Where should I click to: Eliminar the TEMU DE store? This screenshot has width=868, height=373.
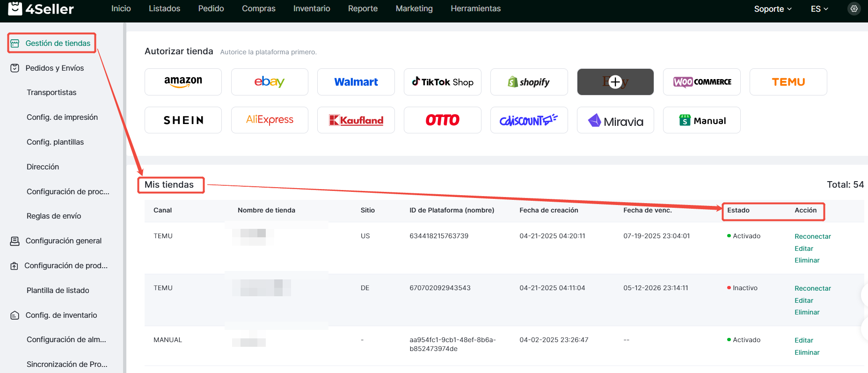pyautogui.click(x=807, y=312)
